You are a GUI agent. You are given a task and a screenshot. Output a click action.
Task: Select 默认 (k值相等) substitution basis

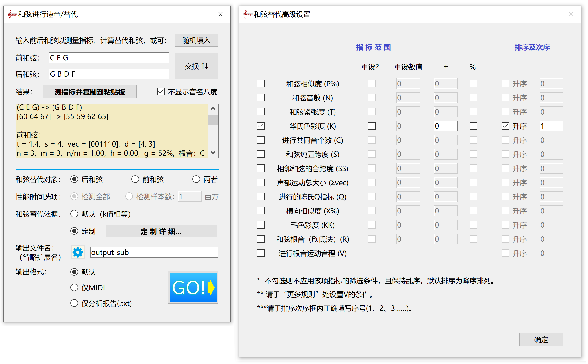click(74, 214)
